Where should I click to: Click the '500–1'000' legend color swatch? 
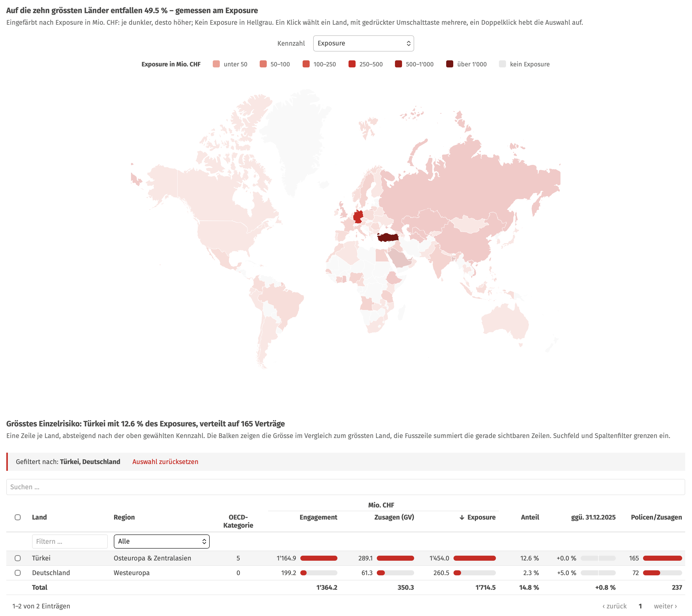(398, 64)
